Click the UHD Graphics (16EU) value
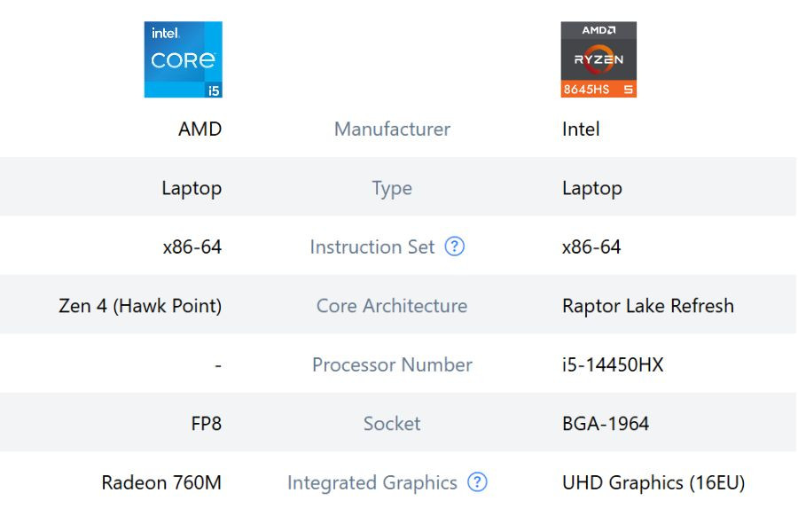 [653, 482]
